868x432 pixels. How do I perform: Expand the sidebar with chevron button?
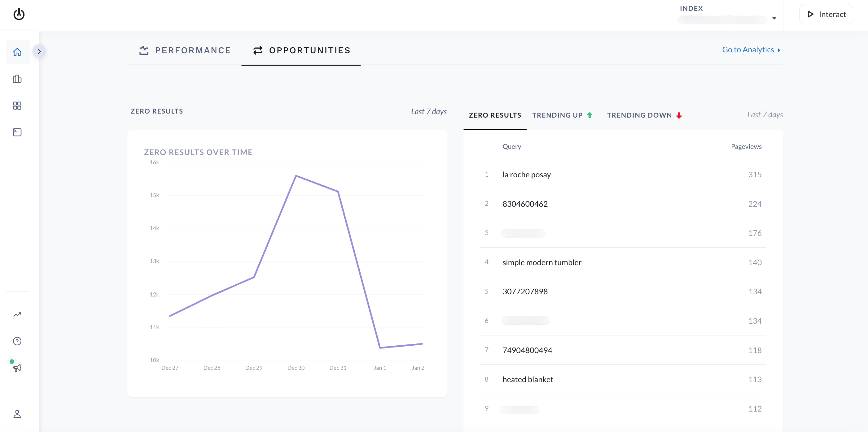point(39,51)
